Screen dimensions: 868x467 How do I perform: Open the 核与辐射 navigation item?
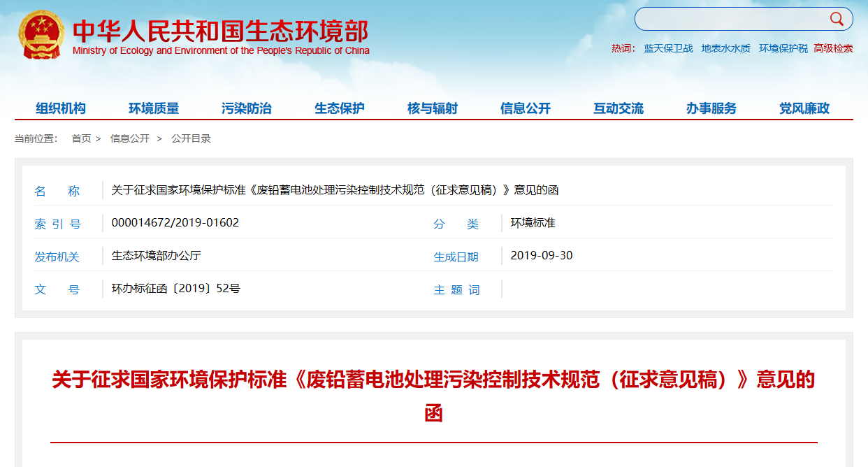pos(433,108)
